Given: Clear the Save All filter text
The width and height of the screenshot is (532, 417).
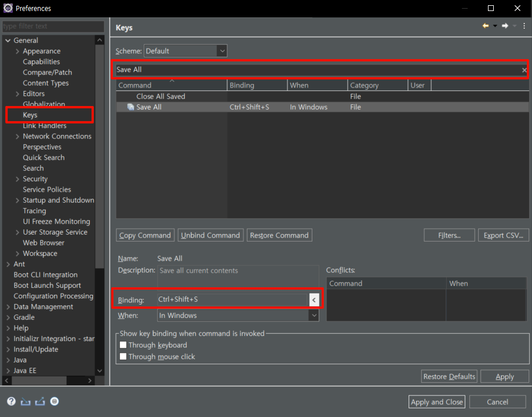Looking at the screenshot, I should pos(524,70).
